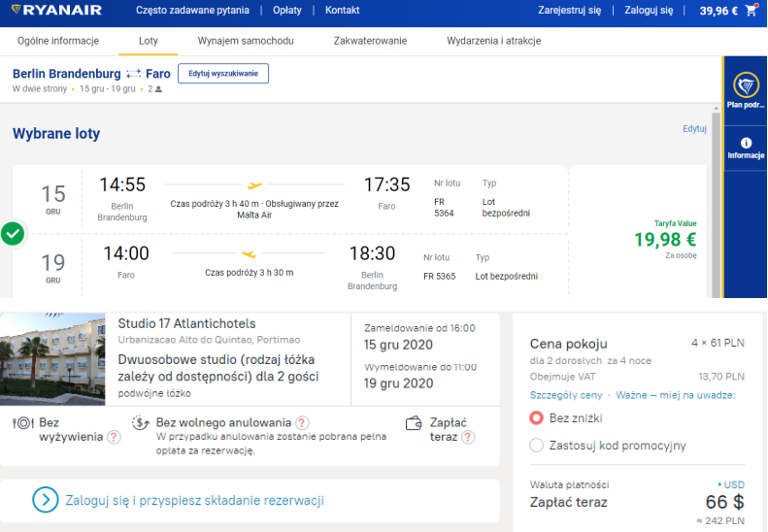Select the Bez zniżki radio option
Screen dimensions: 768x532
pyautogui.click(x=536, y=417)
